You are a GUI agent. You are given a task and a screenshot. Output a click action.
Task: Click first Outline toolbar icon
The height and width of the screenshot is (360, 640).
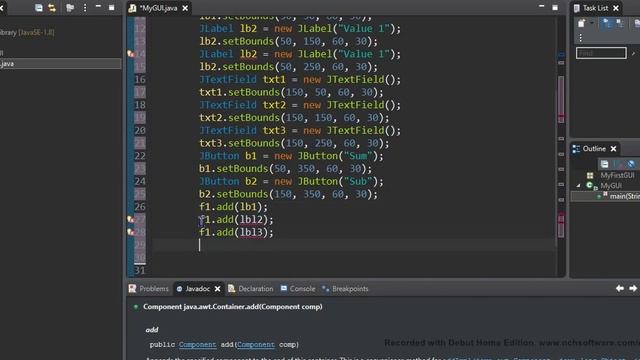[x=604, y=164]
